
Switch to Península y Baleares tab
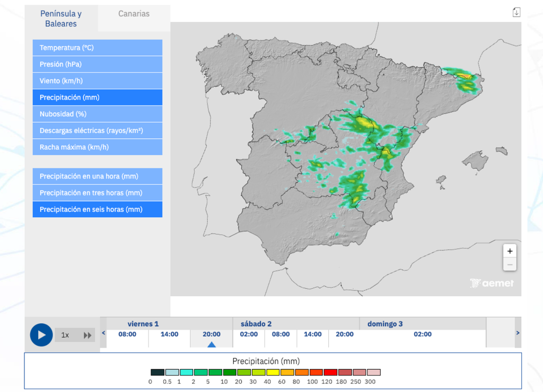61,19
